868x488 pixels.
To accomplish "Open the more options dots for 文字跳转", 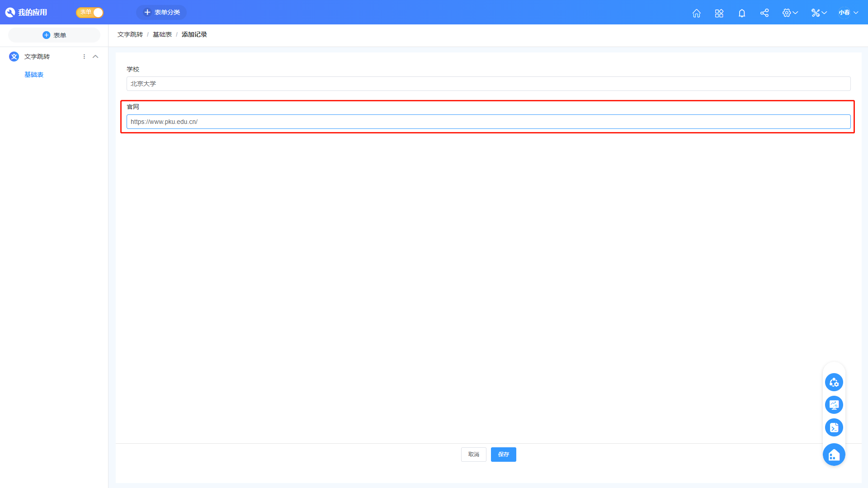I will [x=84, y=57].
